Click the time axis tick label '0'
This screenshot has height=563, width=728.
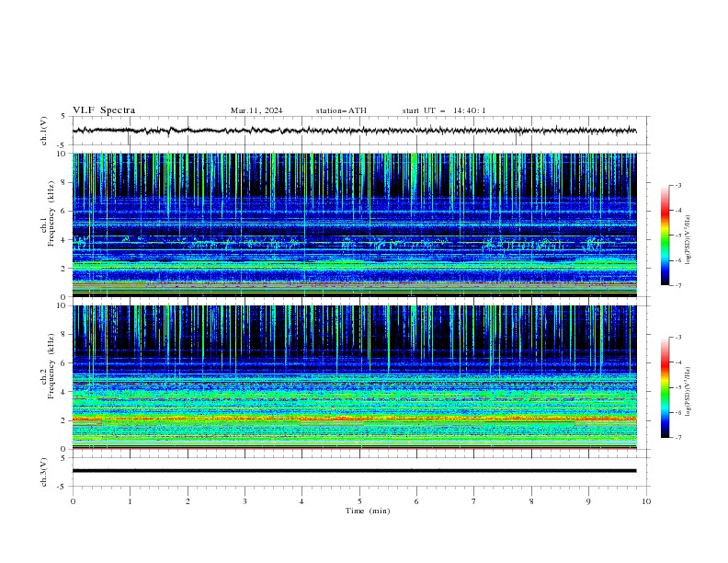(x=73, y=501)
